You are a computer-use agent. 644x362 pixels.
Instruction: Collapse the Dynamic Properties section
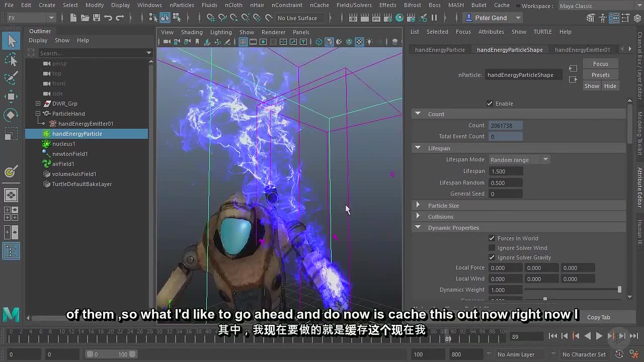(x=418, y=228)
